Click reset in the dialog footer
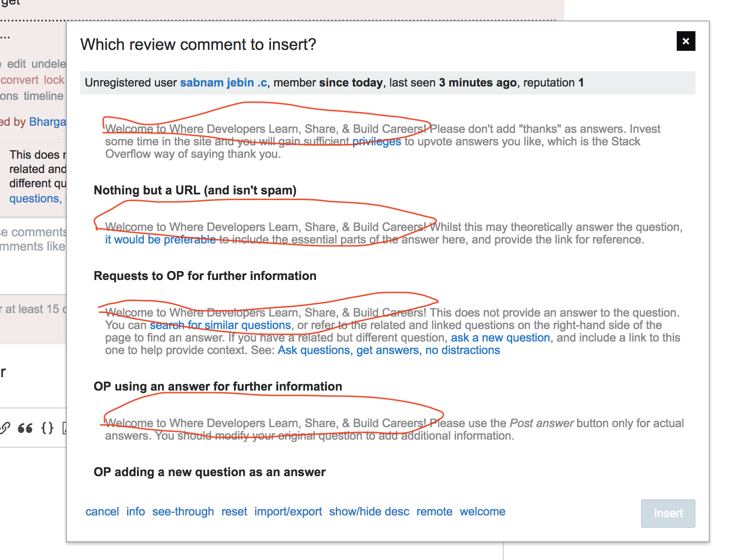 [234, 511]
